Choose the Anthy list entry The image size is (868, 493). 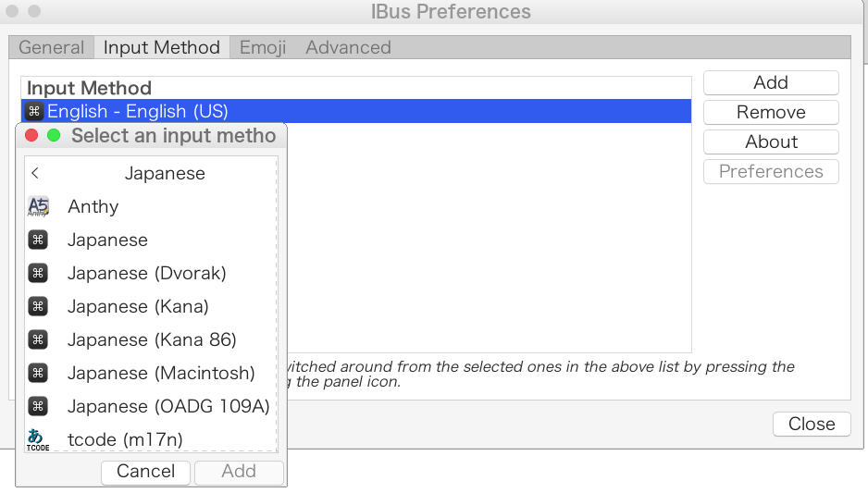coord(93,206)
